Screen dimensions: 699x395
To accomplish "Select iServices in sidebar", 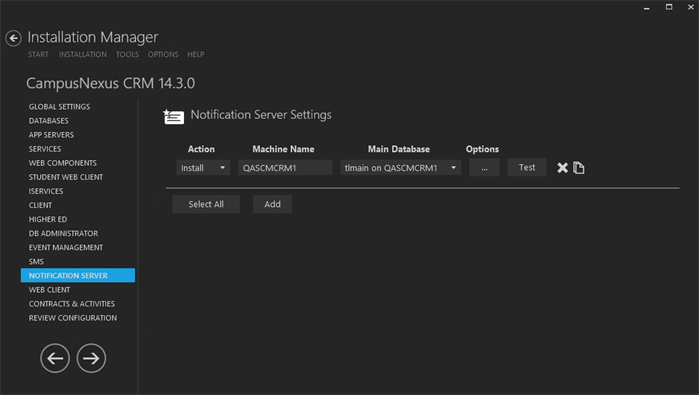I will [x=46, y=191].
